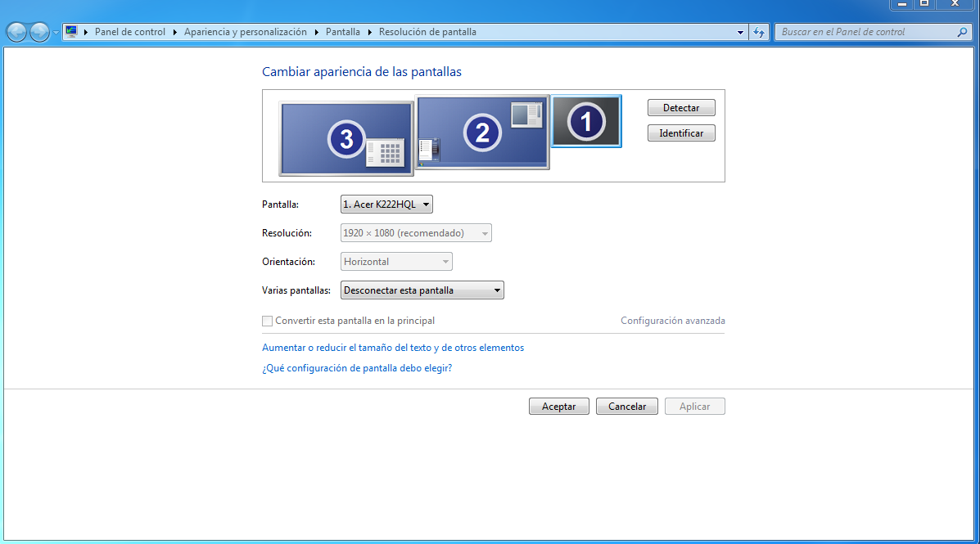Open Aumentar o reducir el tamaño del texto link
Viewport: 980px width, 544px height.
[393, 348]
